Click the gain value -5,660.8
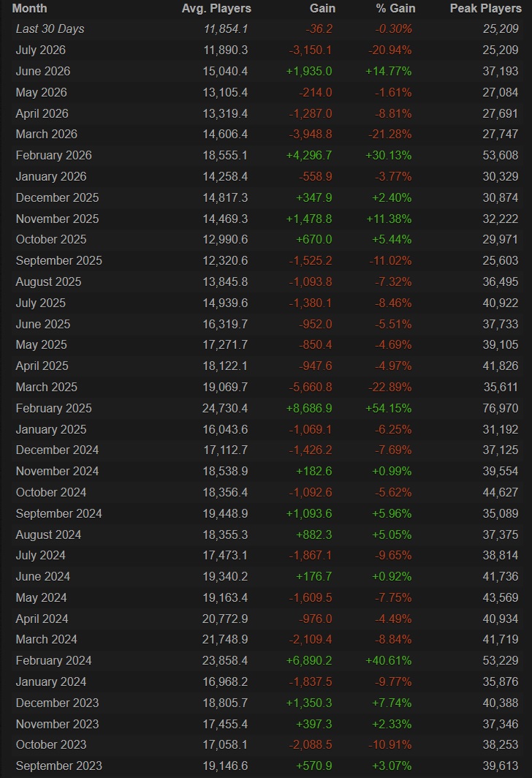This screenshot has width=532, height=778. (x=311, y=387)
